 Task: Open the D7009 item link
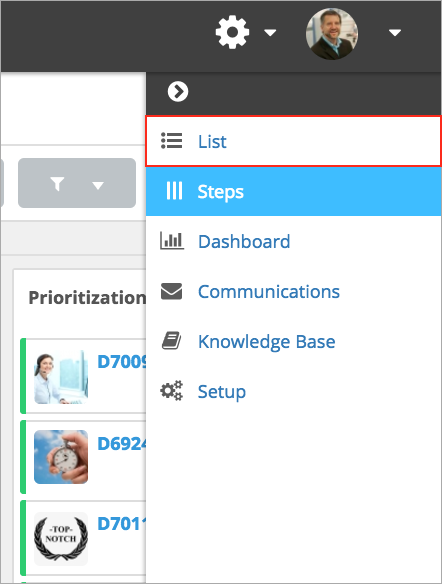(x=121, y=361)
